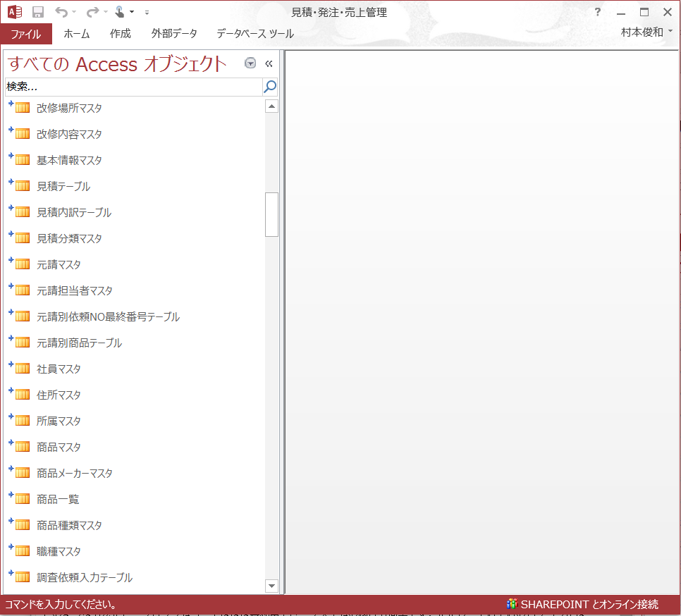
Task: Click the search magnifier in the navigation pane
Action: 269,87
